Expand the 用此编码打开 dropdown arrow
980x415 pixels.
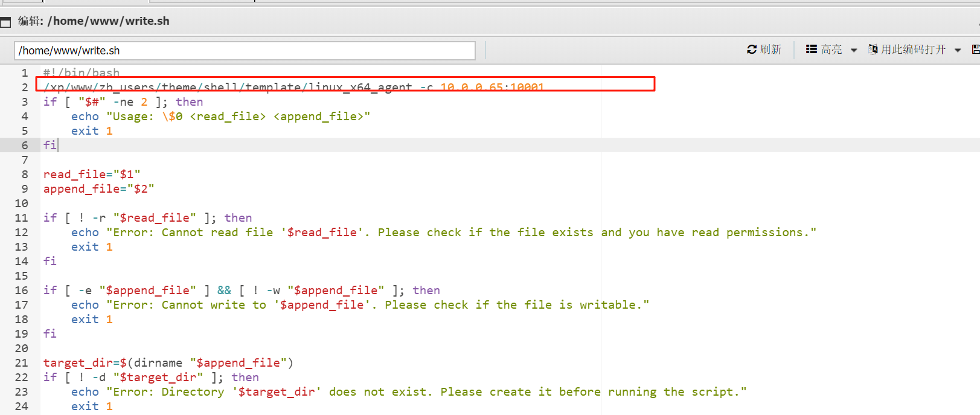(x=958, y=50)
